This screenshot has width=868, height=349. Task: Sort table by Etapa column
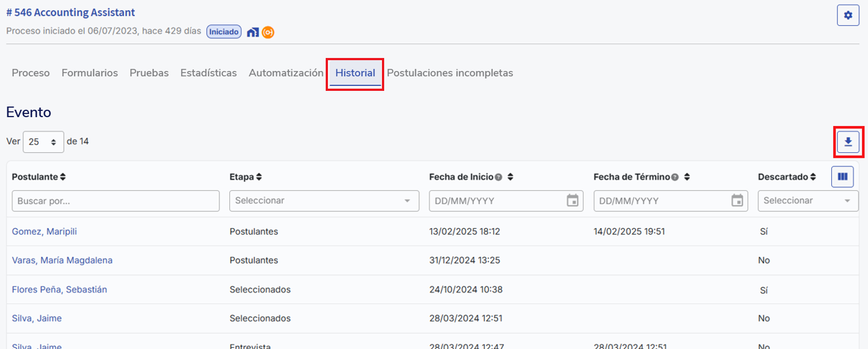coord(259,177)
